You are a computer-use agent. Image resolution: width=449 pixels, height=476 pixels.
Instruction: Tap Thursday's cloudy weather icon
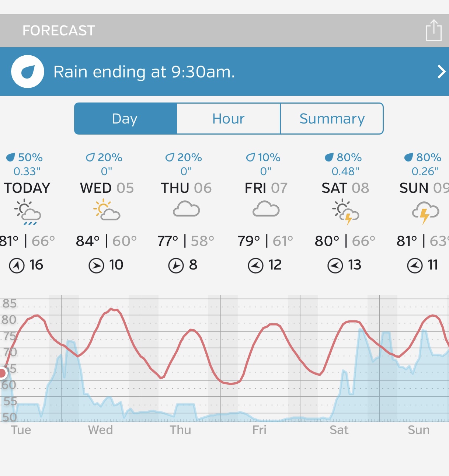coord(187,209)
